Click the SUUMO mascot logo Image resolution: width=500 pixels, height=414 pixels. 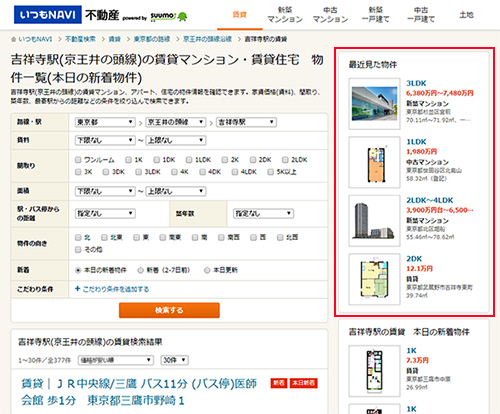point(182,16)
